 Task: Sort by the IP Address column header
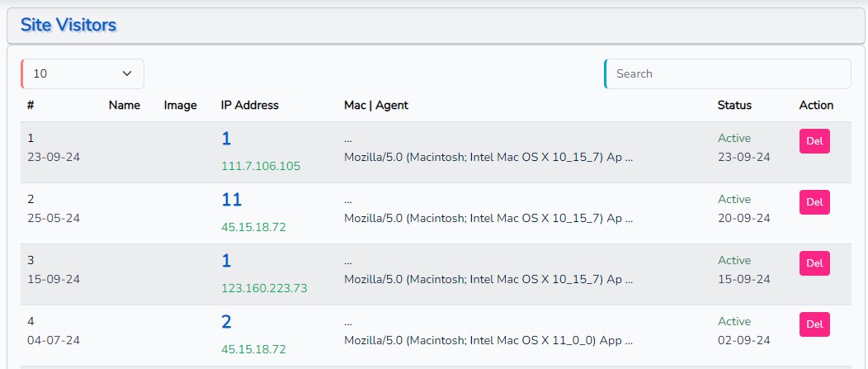click(x=249, y=105)
